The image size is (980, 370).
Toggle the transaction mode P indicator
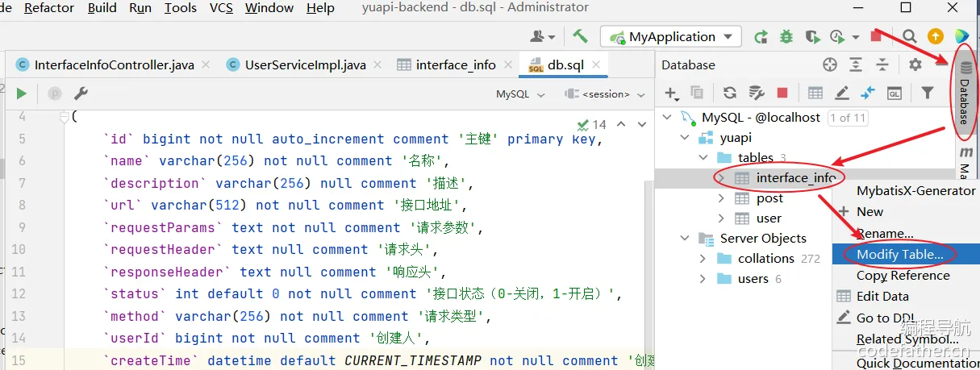(56, 94)
